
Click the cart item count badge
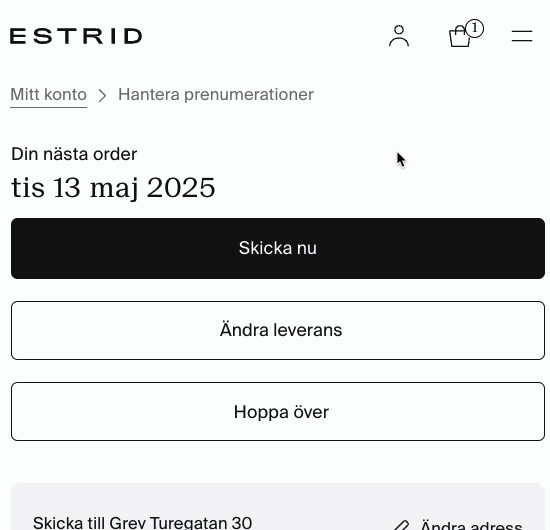[474, 28]
